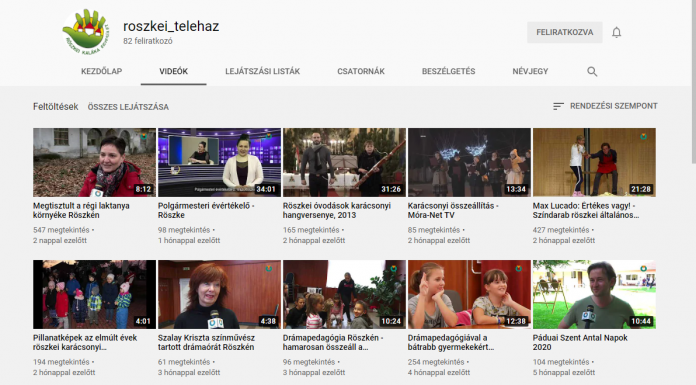Open the Lejátszási listák tab
696x385 pixels.
[x=262, y=71]
